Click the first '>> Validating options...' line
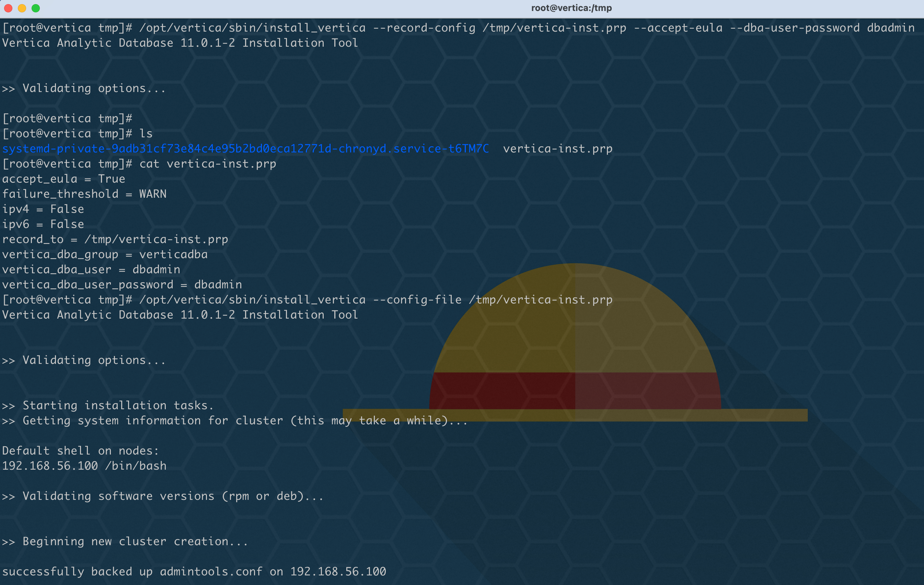Viewport: 924px width, 585px height. [84, 89]
